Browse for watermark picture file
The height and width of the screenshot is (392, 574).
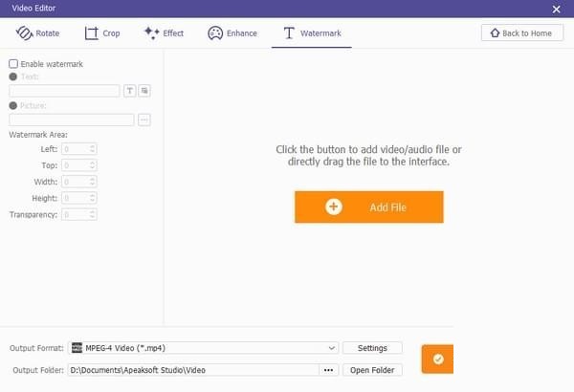[144, 120]
